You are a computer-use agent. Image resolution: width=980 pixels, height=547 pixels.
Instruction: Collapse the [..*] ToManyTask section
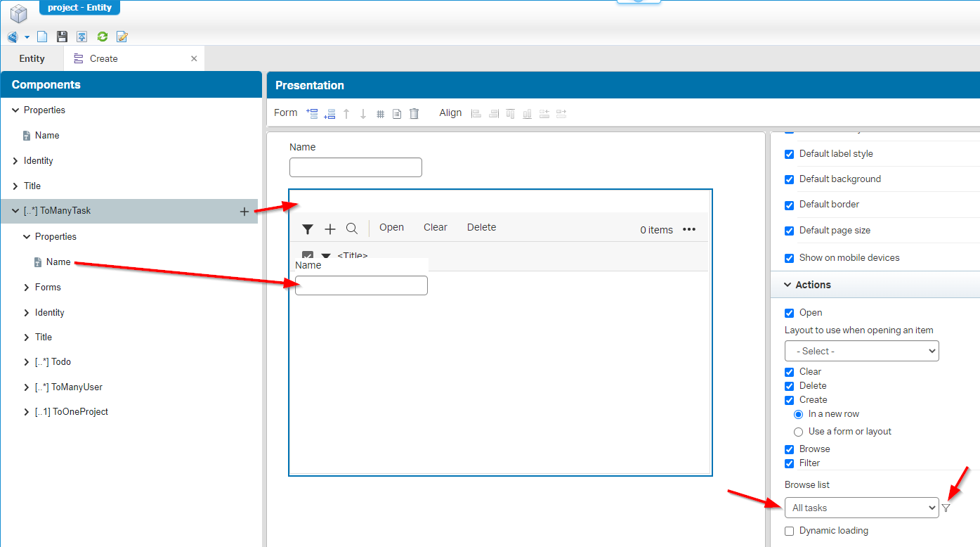click(x=15, y=210)
